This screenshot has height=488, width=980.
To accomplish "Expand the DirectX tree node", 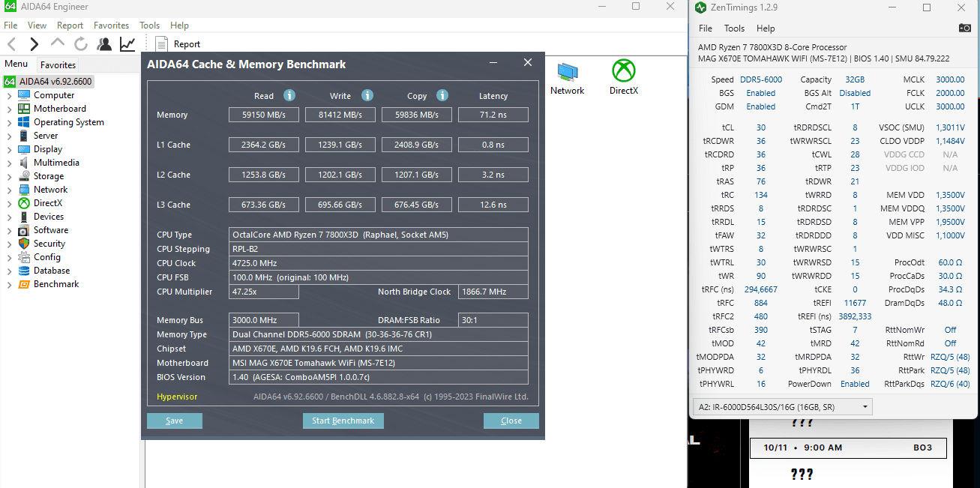I will 9,204.
